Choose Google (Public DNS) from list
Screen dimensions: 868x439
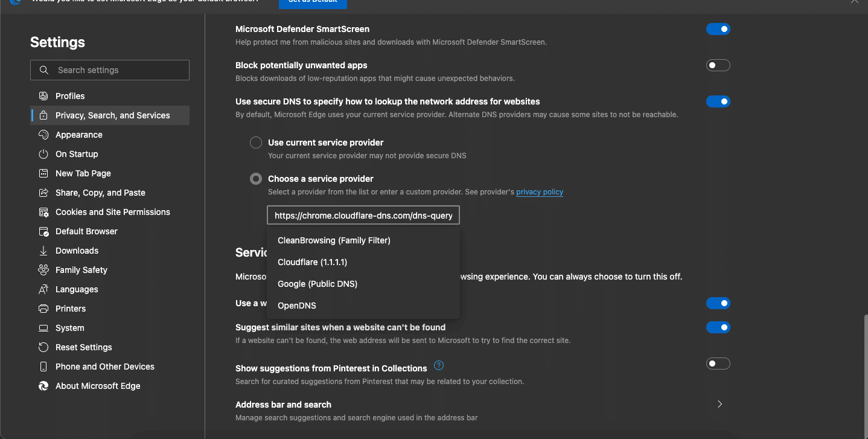pyautogui.click(x=363, y=284)
